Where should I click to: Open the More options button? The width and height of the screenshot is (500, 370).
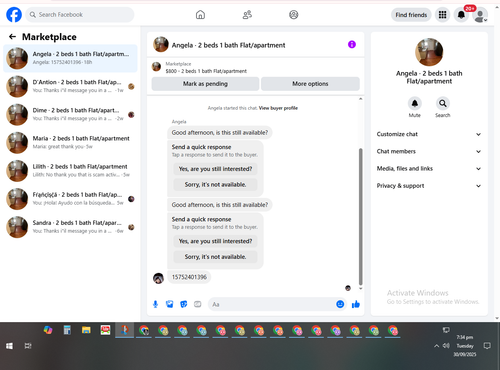point(310,84)
